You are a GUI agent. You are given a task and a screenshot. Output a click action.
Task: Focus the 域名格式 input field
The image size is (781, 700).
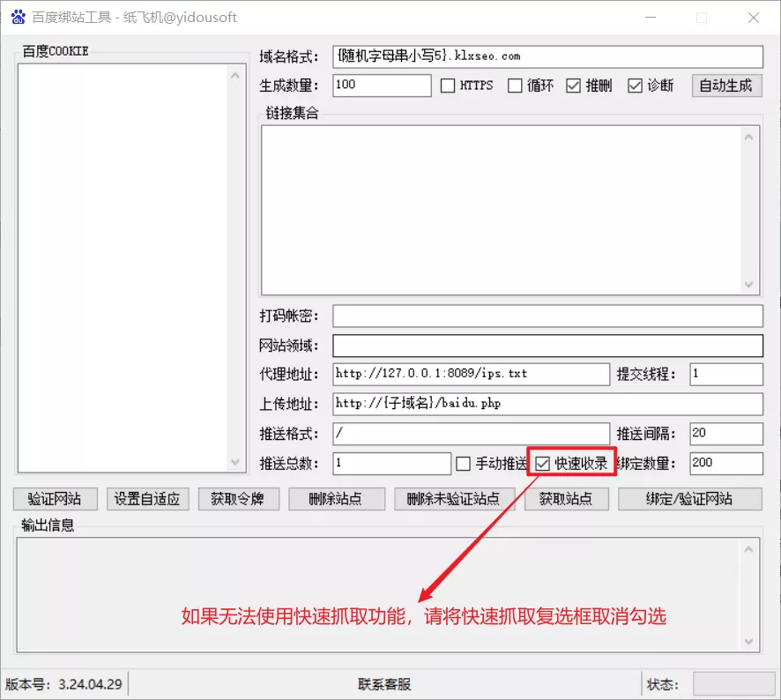click(x=547, y=56)
